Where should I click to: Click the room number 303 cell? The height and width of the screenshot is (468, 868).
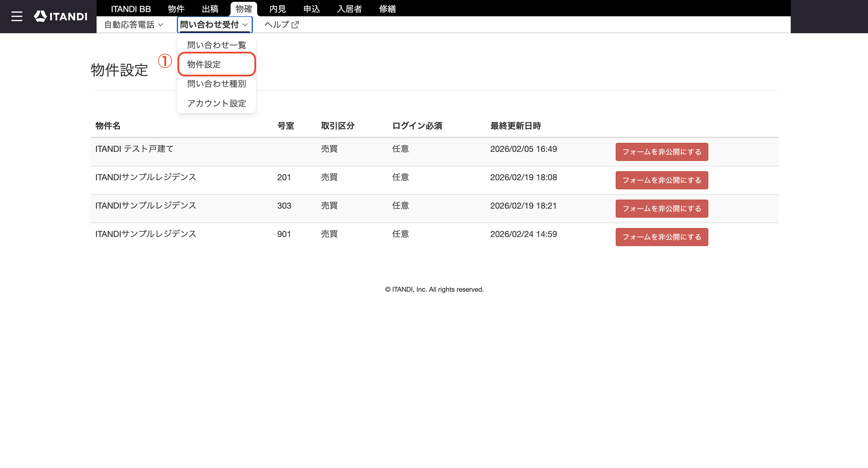[x=284, y=206]
